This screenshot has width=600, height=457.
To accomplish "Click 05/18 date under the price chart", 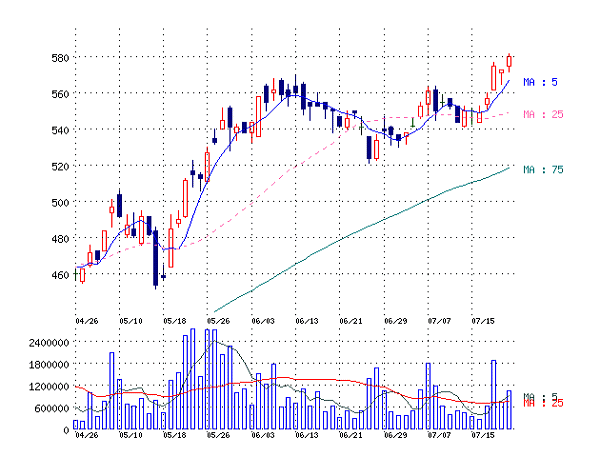I will 175,321.
